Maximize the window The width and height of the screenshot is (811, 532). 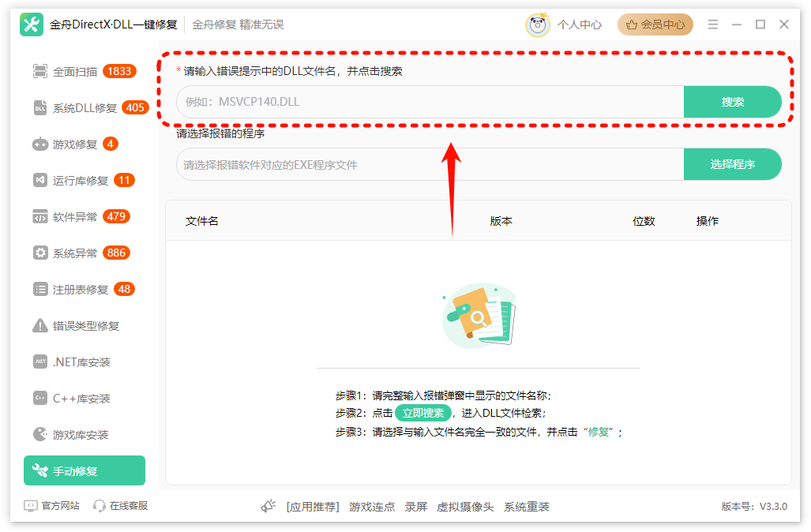pyautogui.click(x=760, y=24)
